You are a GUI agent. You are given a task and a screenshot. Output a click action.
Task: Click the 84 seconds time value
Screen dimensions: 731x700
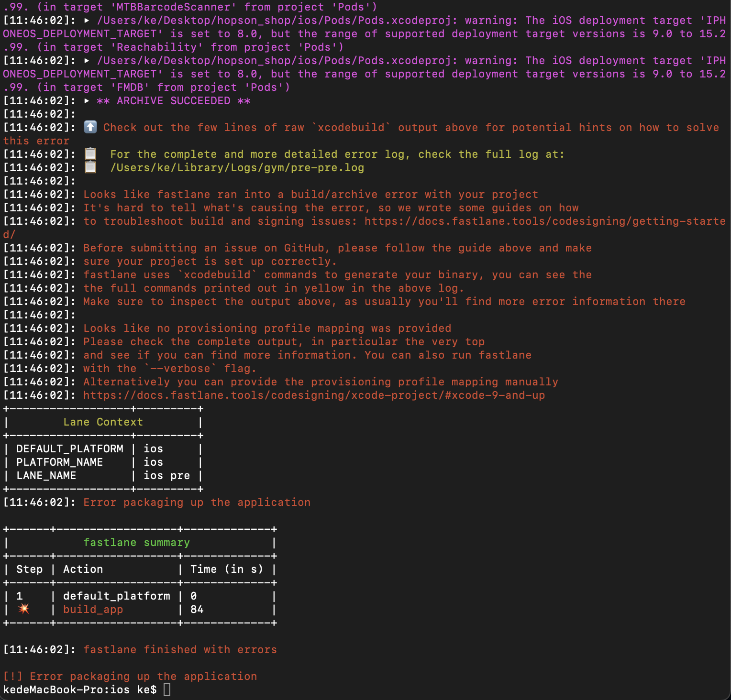[197, 609]
